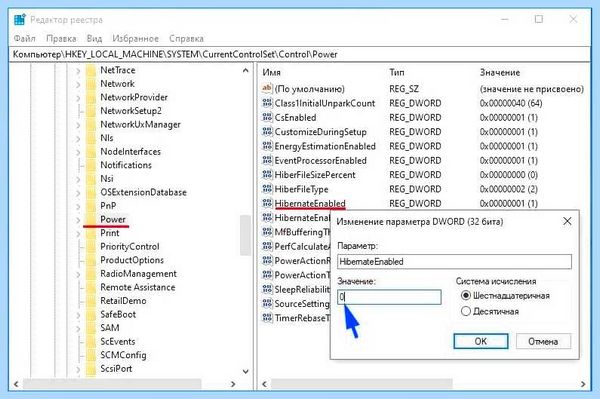Select the PriorityControl key

point(130,246)
